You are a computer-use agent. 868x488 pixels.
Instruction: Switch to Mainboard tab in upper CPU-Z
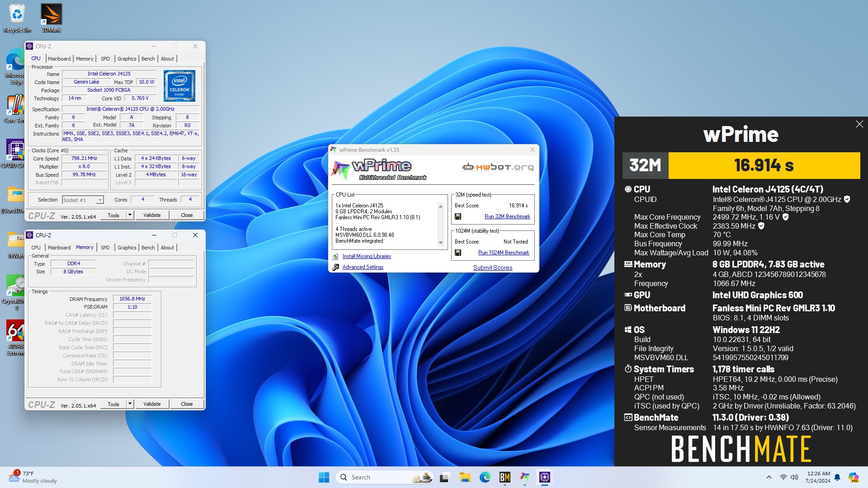pyautogui.click(x=59, y=59)
